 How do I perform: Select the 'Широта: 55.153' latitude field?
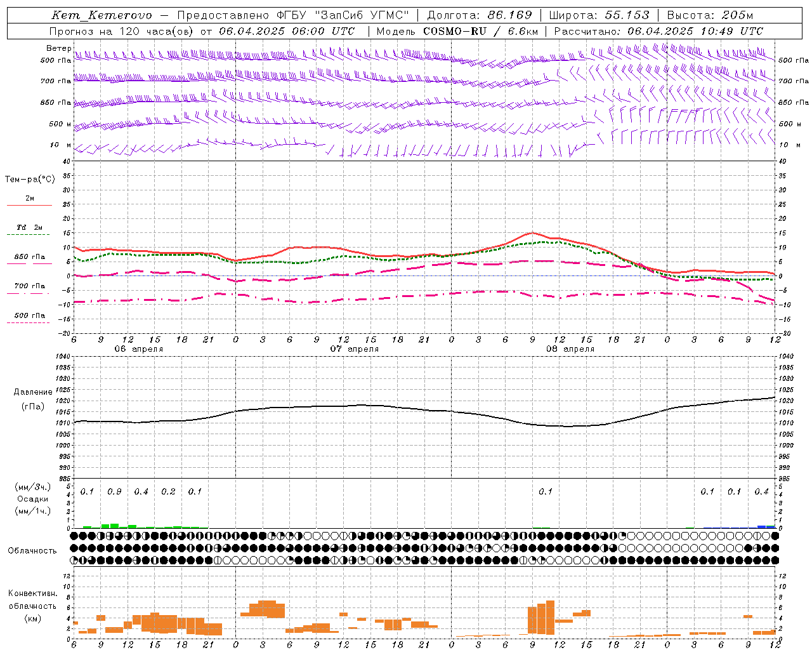click(599, 15)
